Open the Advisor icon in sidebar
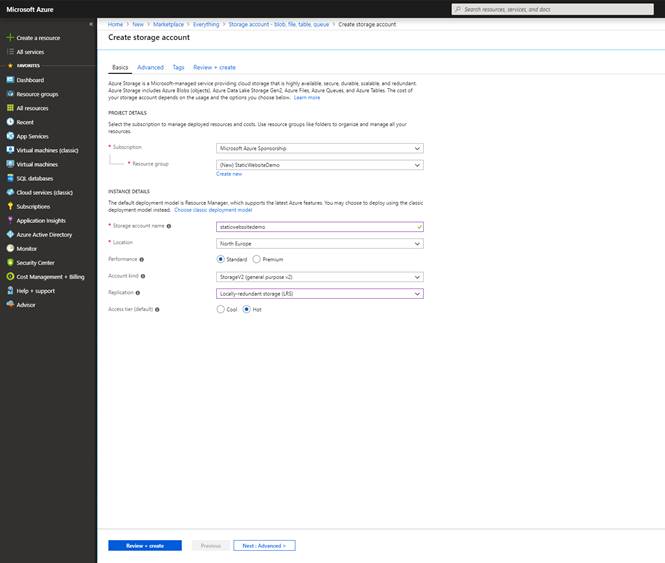Image resolution: width=665 pixels, height=563 pixels. click(x=10, y=304)
